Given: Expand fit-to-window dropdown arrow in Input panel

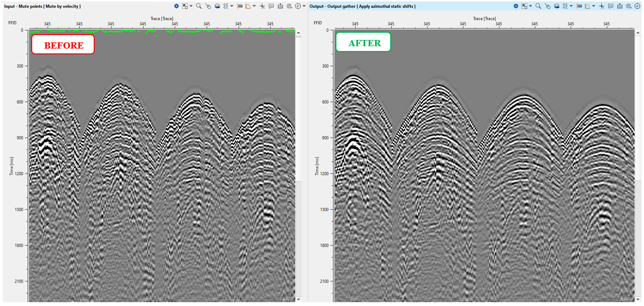Looking at the screenshot, I should (x=191, y=6).
